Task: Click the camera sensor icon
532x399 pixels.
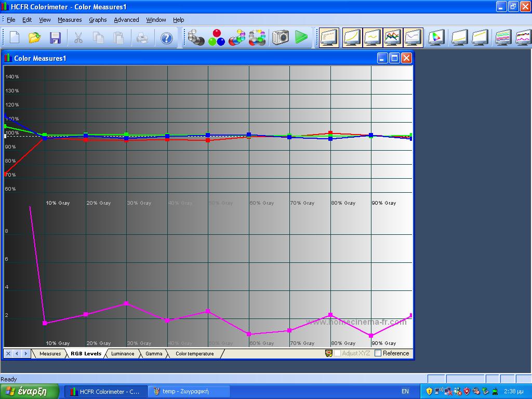Action: coord(280,37)
